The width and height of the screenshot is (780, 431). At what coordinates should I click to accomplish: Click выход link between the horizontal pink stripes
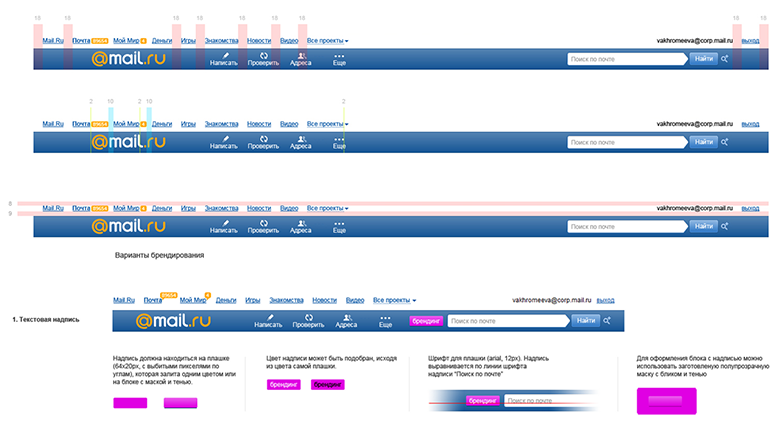tap(750, 208)
